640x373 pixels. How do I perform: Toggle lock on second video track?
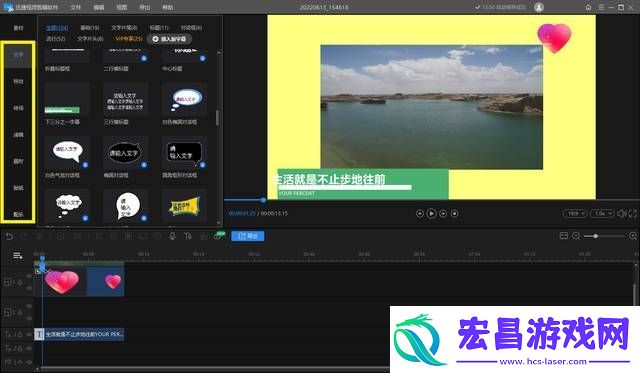[x=20, y=313]
